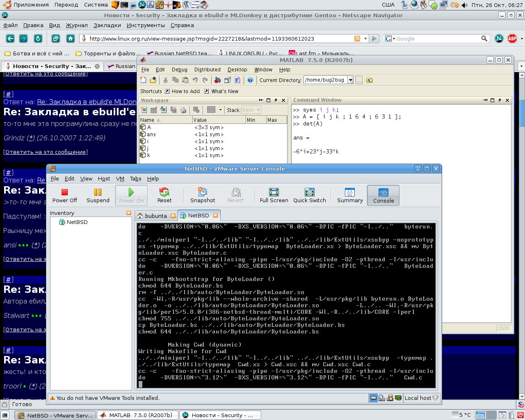Viewport: 525px width, 420px height.
Task: Open the Tabs menu in VMware Console
Action: [136, 178]
